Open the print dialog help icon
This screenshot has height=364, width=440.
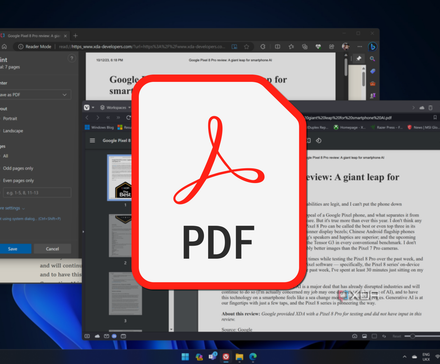71,58
